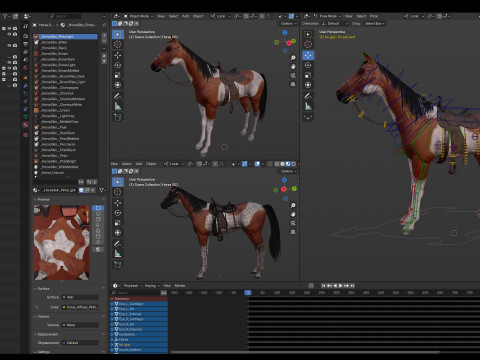Open the Drag Select Box dropdown
This screenshot has height=360, width=480.
pyautogui.click(x=375, y=24)
